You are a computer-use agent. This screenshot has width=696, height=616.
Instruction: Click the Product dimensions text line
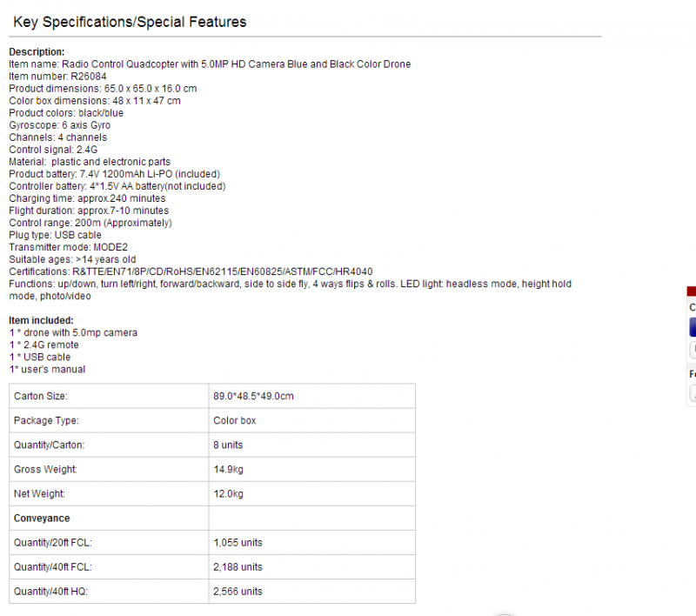[x=103, y=89]
